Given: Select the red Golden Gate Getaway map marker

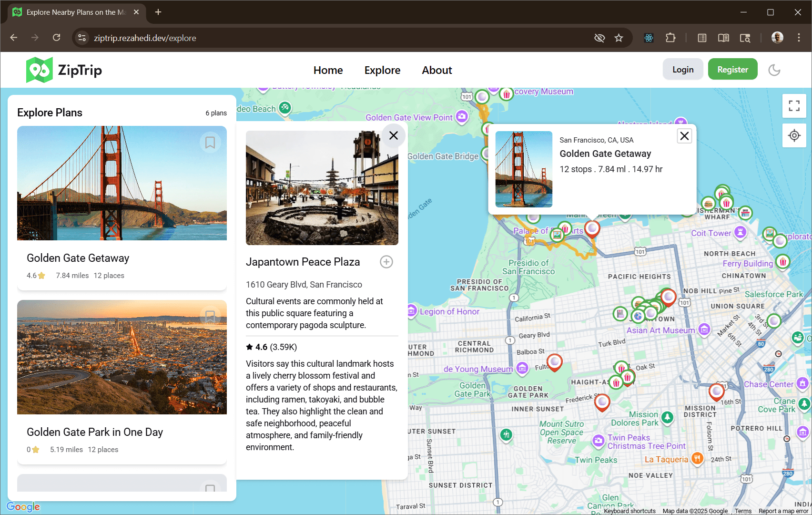Looking at the screenshot, I should pyautogui.click(x=592, y=229).
